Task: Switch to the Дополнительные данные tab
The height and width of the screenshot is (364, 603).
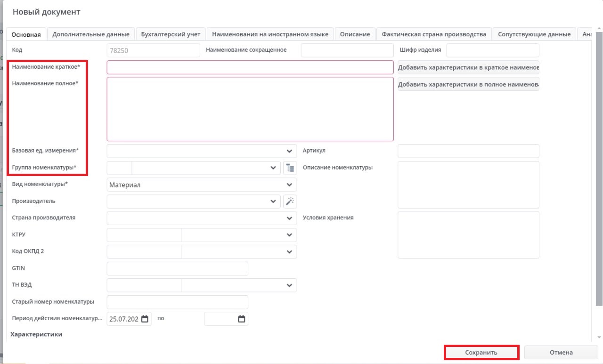Action: pos(91,34)
